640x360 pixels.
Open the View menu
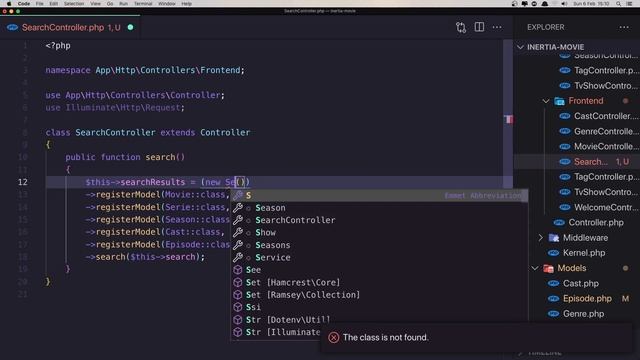pyautogui.click(x=96, y=4)
